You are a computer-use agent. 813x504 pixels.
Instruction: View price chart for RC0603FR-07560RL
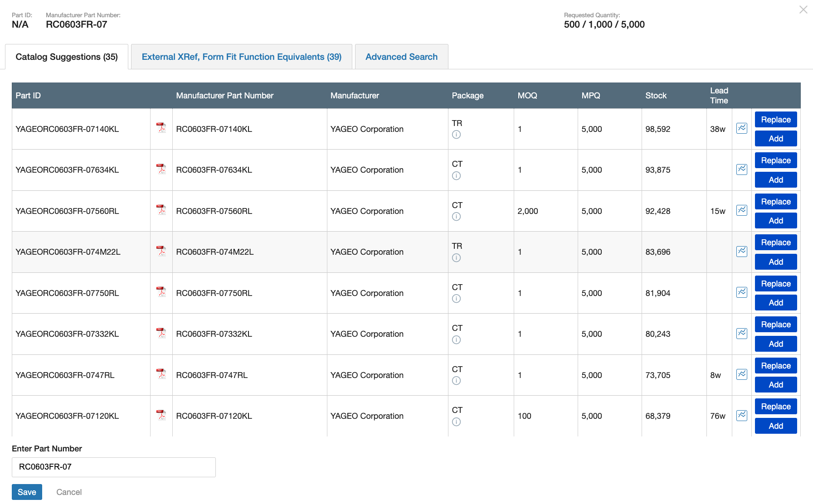coord(742,210)
